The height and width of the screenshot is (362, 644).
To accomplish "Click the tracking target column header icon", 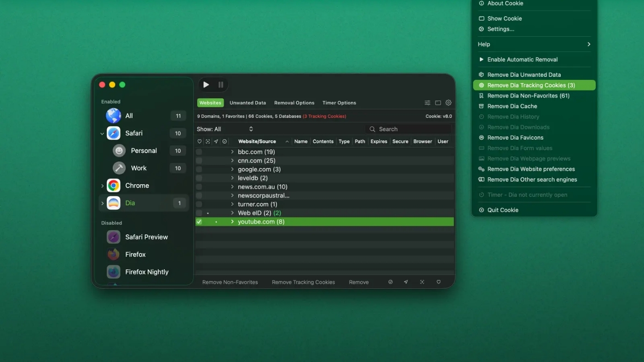I will pos(208,141).
